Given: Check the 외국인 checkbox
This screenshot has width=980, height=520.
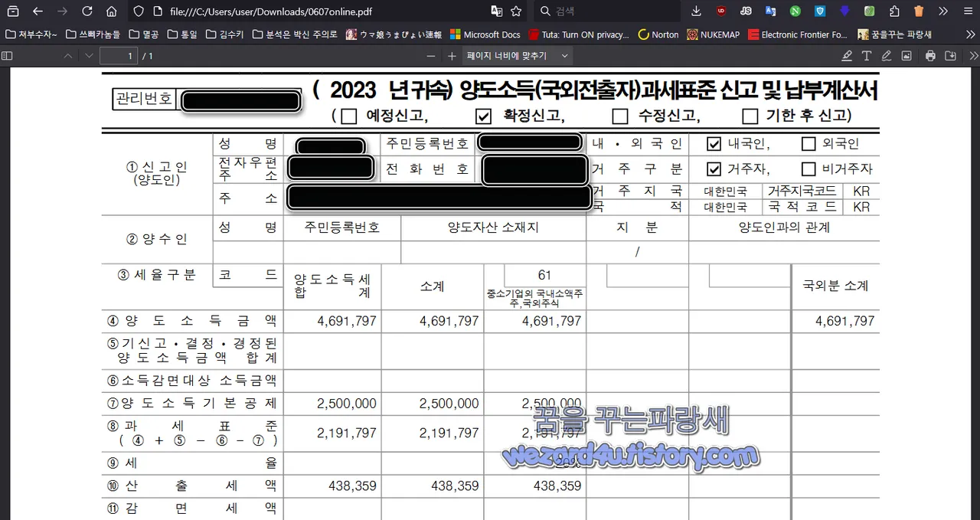Looking at the screenshot, I should tap(808, 143).
